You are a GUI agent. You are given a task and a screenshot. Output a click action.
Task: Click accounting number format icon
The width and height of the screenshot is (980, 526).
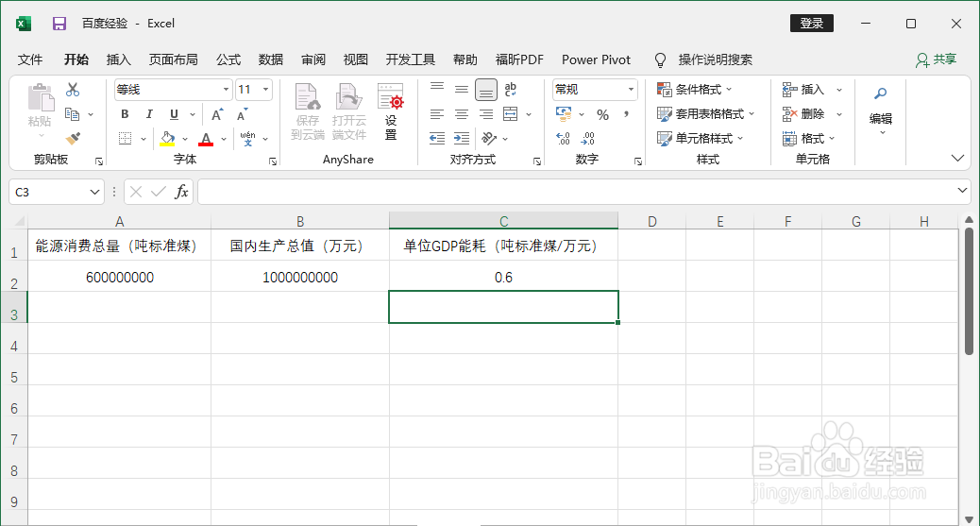tap(564, 114)
